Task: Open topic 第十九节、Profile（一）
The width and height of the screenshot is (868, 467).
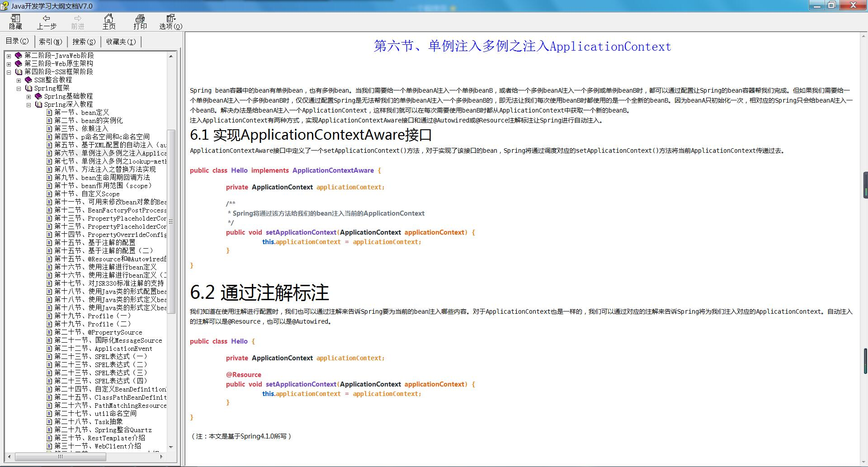Action: pyautogui.click(x=93, y=316)
